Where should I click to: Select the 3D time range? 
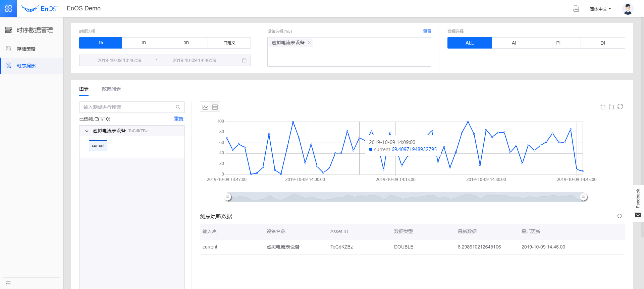click(x=186, y=43)
